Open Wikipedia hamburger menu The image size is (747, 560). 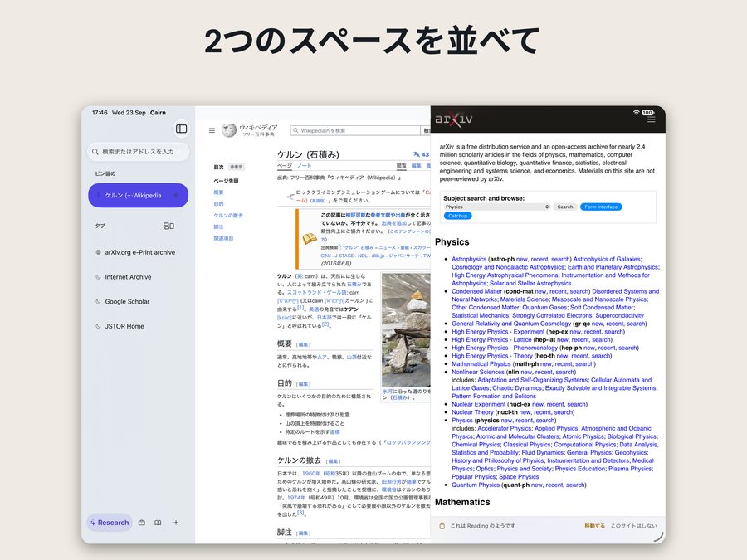pos(212,130)
